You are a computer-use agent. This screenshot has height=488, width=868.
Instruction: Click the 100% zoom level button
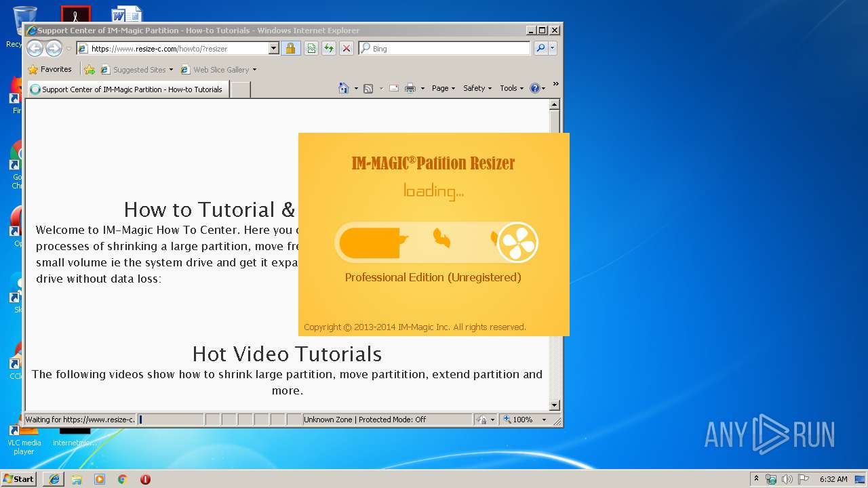517,420
